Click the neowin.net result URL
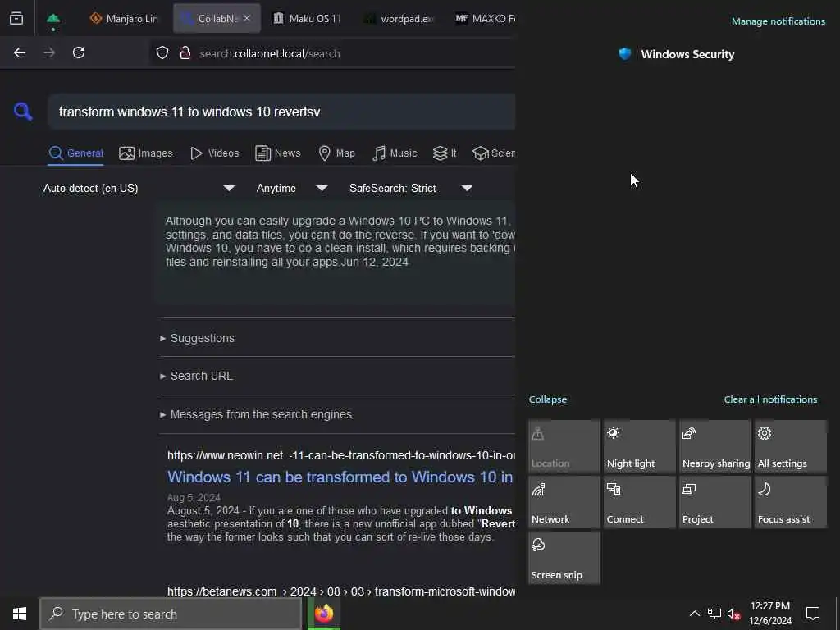 coord(340,455)
